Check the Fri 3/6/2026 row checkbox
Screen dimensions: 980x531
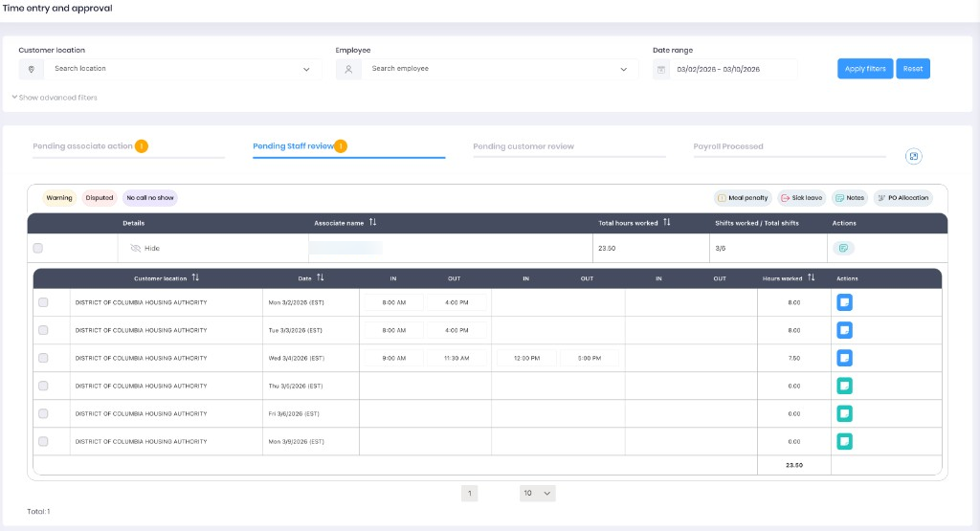point(43,413)
